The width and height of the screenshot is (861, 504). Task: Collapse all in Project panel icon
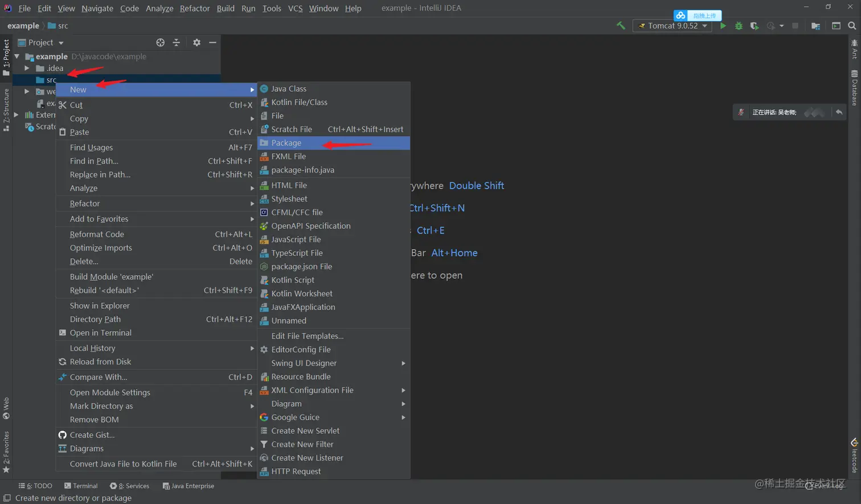[177, 43]
